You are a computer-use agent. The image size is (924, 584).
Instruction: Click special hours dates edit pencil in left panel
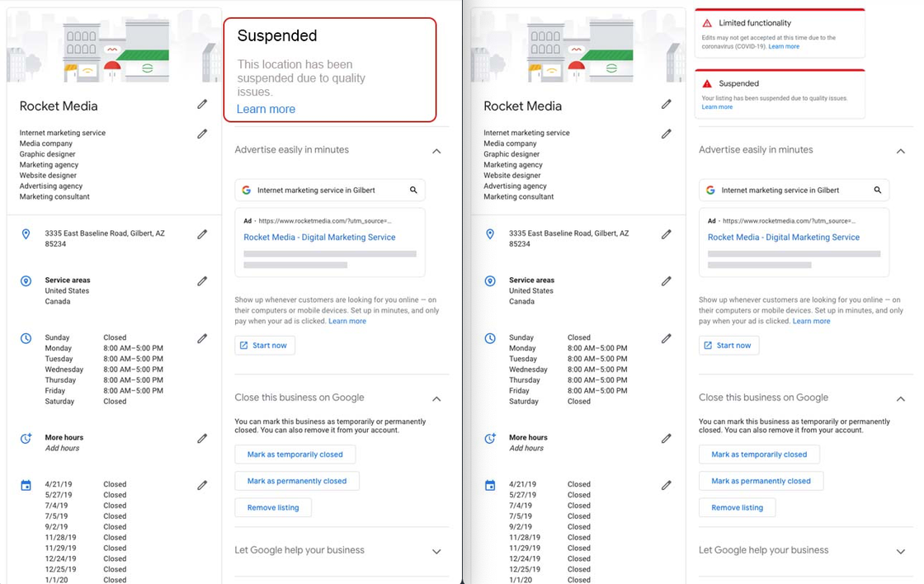(202, 486)
